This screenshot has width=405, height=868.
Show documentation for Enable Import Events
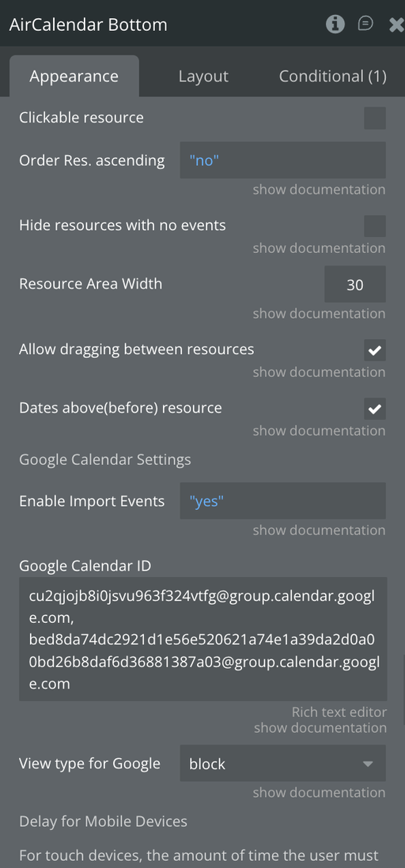point(319,530)
